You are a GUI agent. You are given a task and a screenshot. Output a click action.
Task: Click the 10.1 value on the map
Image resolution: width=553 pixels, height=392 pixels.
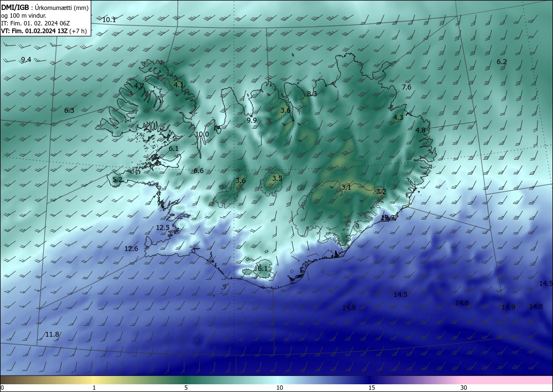click(109, 20)
